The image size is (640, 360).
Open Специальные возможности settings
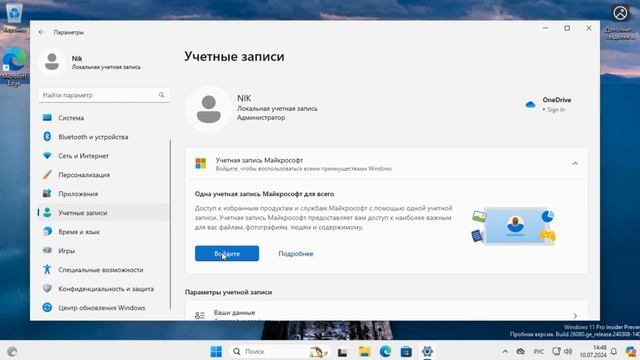point(104,269)
